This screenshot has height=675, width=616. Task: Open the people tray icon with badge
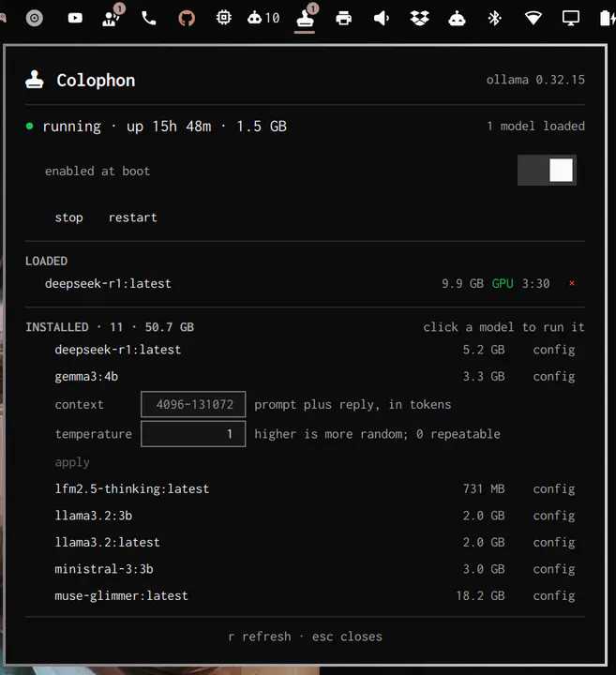pyautogui.click(x=112, y=17)
